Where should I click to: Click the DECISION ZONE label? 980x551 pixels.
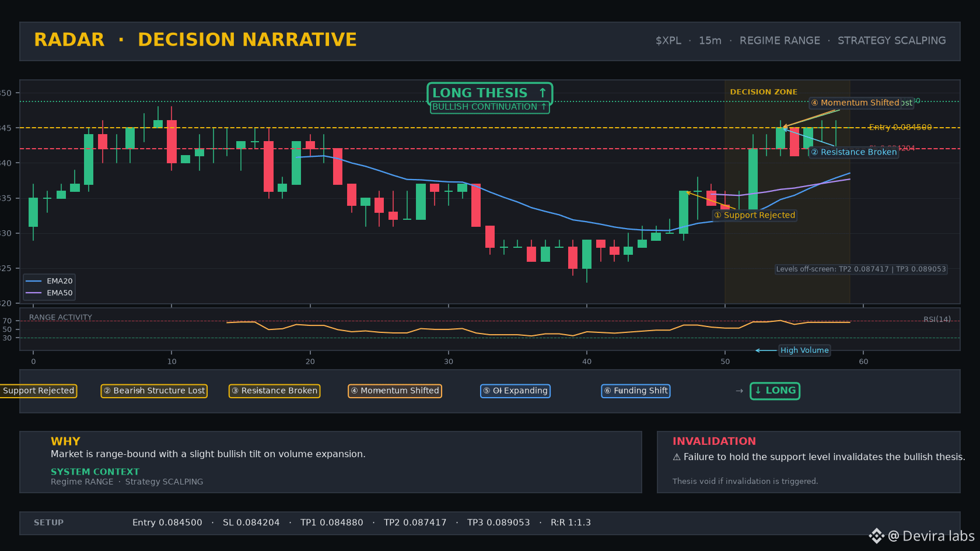click(763, 92)
